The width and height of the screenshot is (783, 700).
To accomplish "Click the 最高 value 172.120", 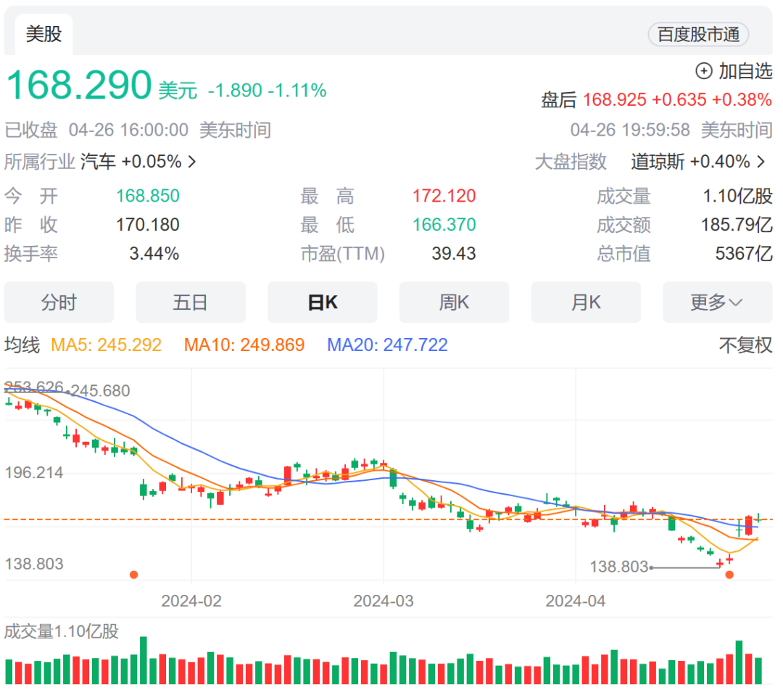I will [x=444, y=196].
